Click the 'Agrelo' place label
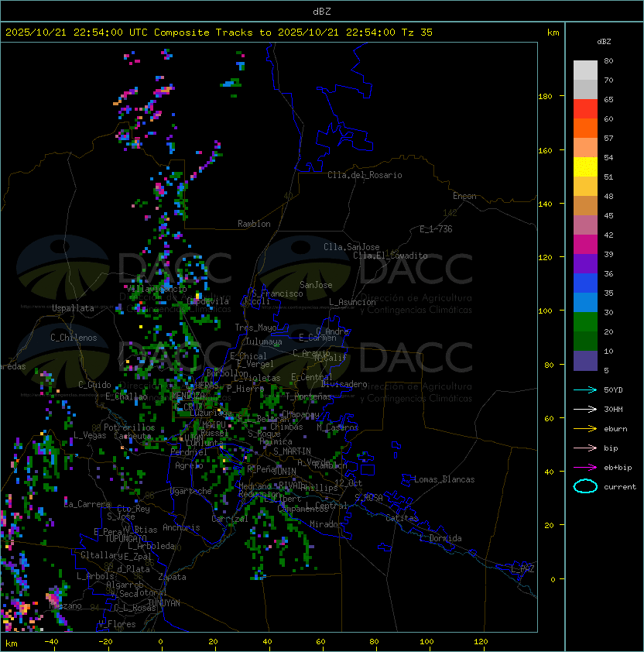The height and width of the screenshot is (652, 644). coord(189,465)
